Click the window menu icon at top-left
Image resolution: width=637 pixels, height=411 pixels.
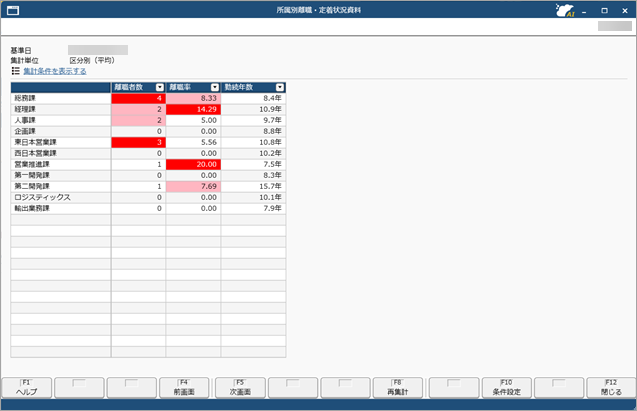click(x=13, y=11)
